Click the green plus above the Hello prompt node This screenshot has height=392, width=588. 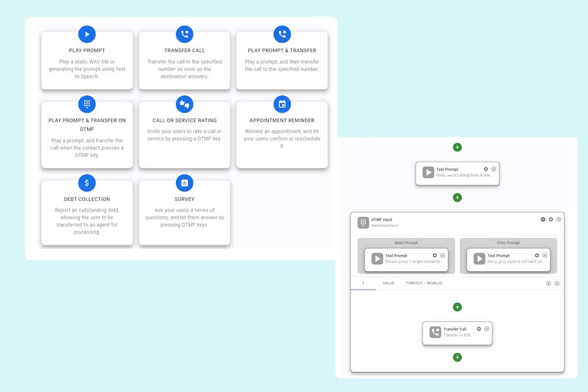[x=457, y=147]
